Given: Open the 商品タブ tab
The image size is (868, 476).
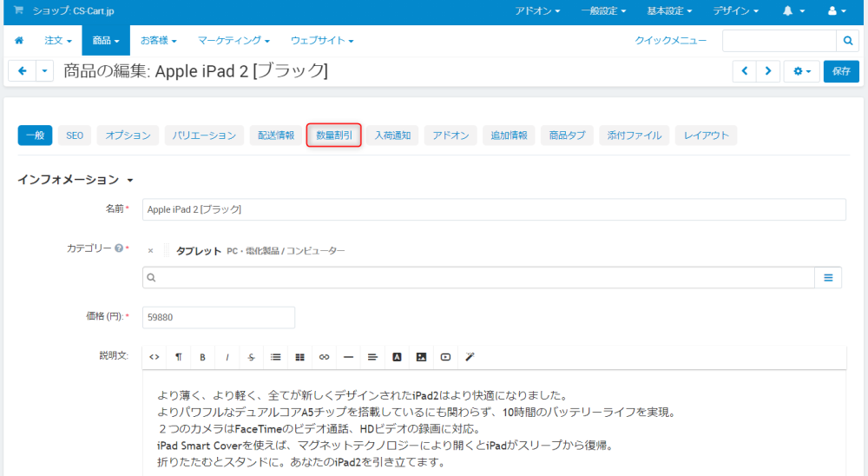Looking at the screenshot, I should tap(568, 136).
